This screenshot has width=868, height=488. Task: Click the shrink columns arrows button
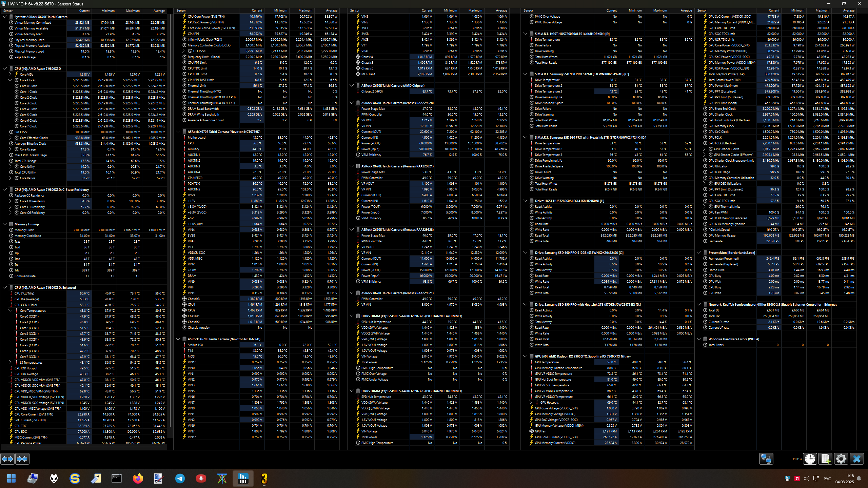pyautogui.click(x=22, y=459)
